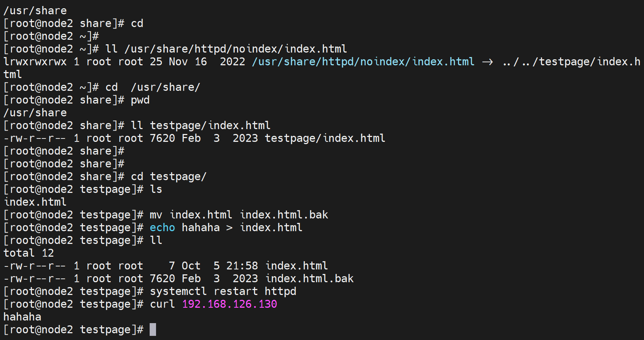The height and width of the screenshot is (340, 644).
Task: Place cursor at the final prompt's block cursor
Action: [153, 329]
